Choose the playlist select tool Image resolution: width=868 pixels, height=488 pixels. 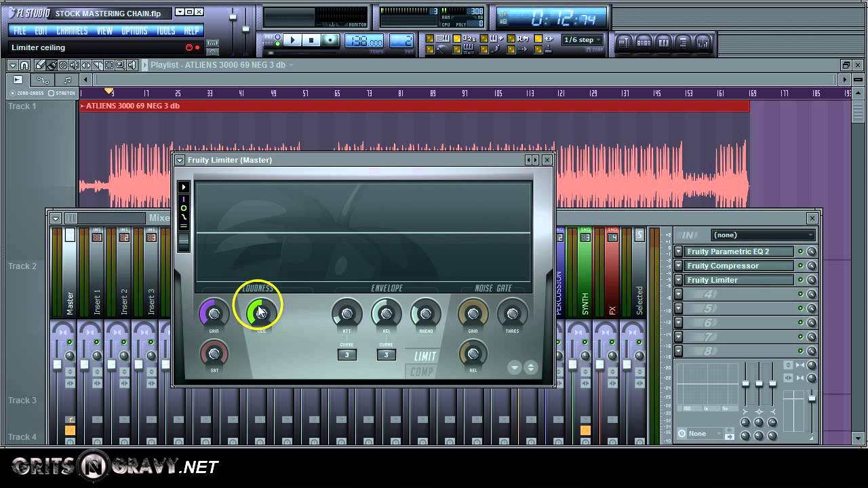coord(108,65)
